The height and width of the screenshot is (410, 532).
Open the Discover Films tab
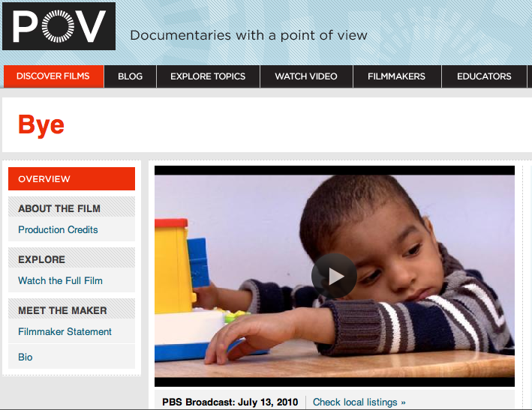(x=53, y=76)
